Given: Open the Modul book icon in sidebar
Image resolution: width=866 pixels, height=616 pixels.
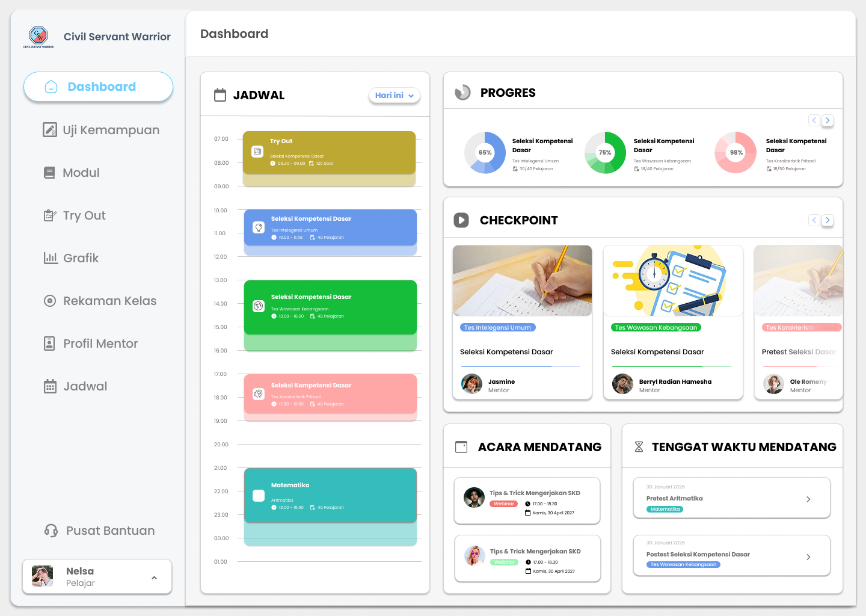Looking at the screenshot, I should 51,173.
